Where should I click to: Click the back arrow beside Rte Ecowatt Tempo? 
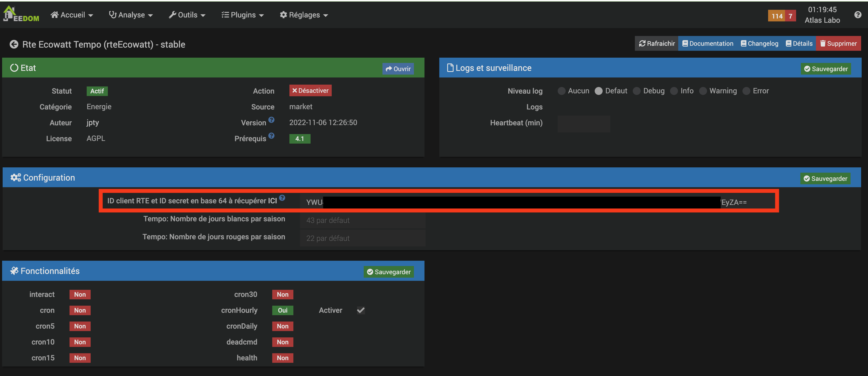pyautogui.click(x=14, y=44)
